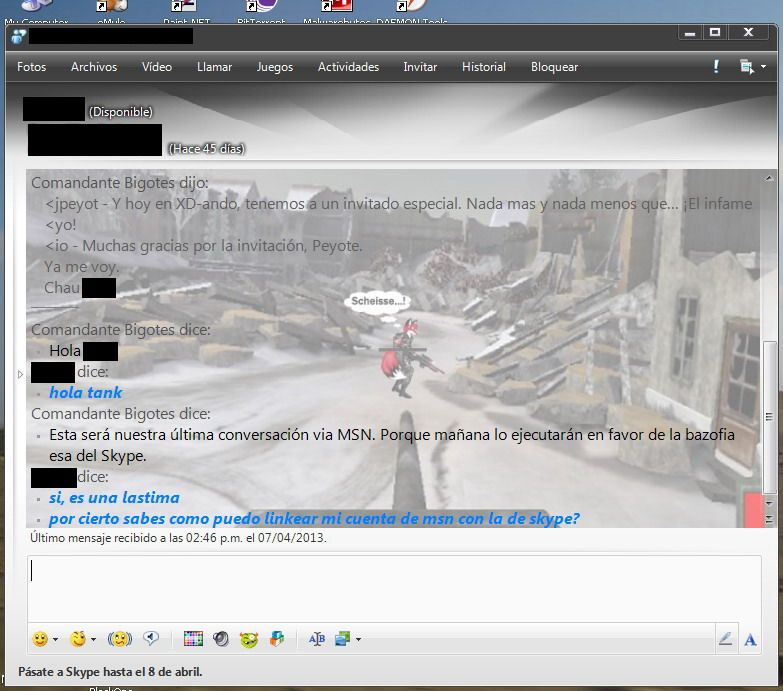The width and height of the screenshot is (783, 691).
Task: Minimize the Messenger conversation window
Action: click(690, 33)
